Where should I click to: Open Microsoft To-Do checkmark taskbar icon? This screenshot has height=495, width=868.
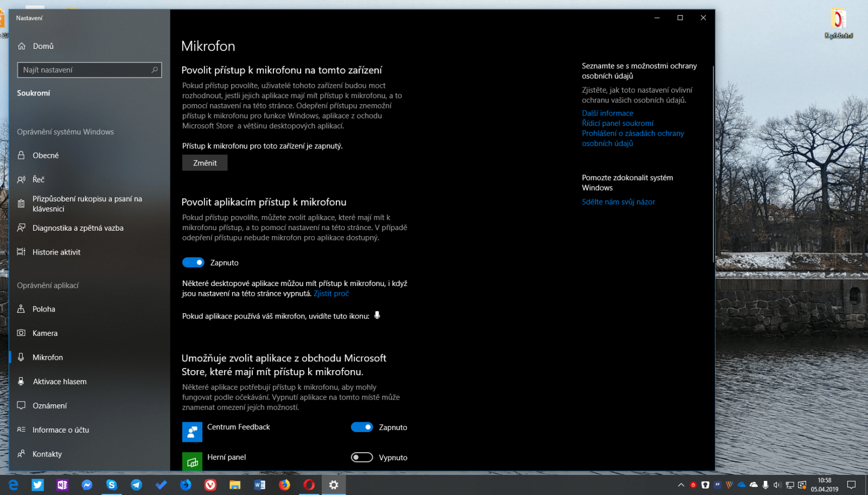161,485
